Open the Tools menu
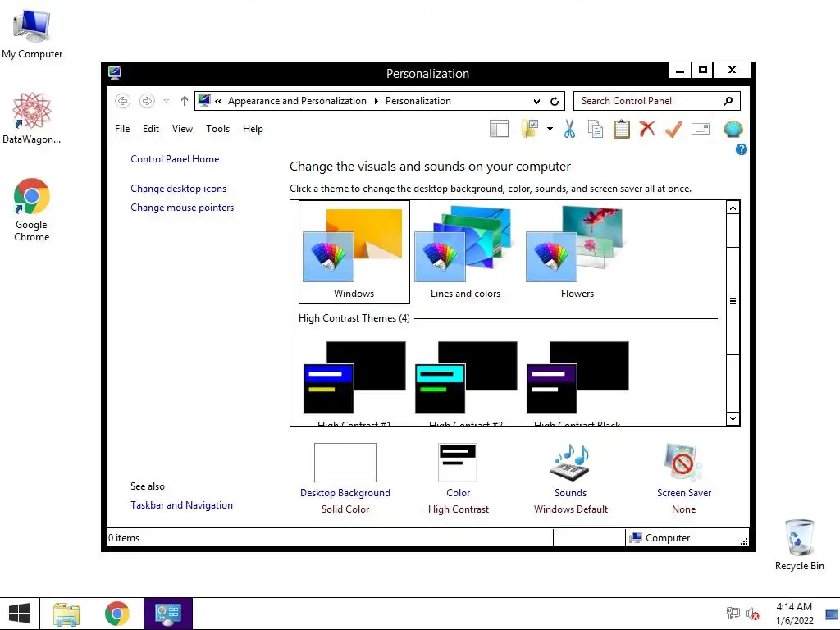Screen dimensions: 840x630 217,129
